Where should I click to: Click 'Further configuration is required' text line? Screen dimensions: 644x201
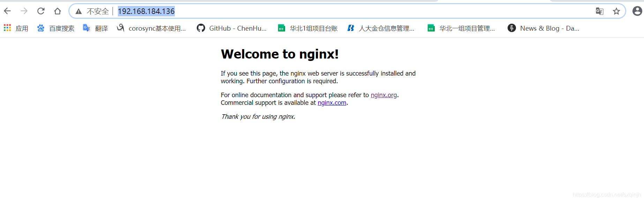(x=292, y=81)
